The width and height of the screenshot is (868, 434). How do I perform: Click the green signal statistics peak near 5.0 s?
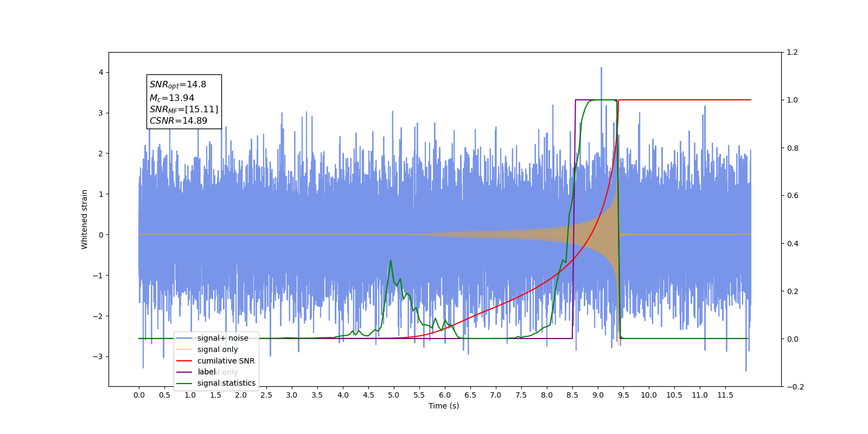pos(391,261)
